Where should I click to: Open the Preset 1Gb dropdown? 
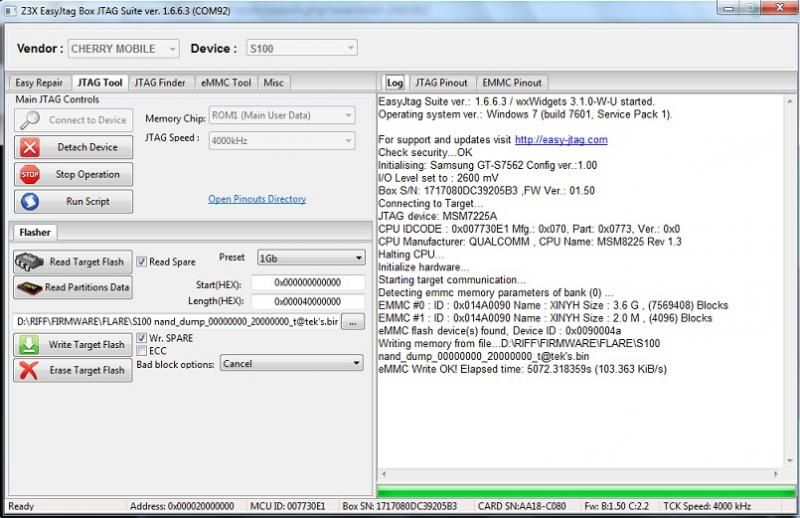click(x=311, y=258)
